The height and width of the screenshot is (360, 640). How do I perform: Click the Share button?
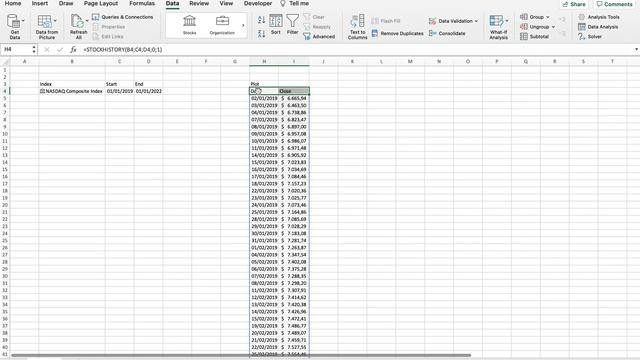pyautogui.click(x=574, y=4)
